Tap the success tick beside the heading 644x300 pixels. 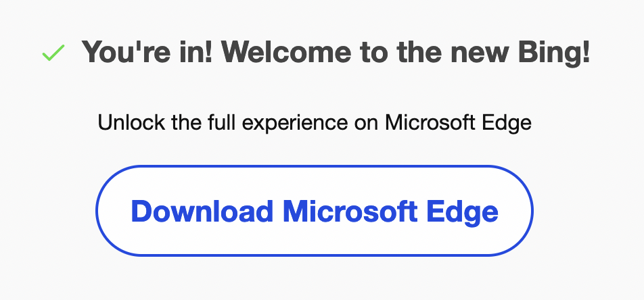(53, 53)
